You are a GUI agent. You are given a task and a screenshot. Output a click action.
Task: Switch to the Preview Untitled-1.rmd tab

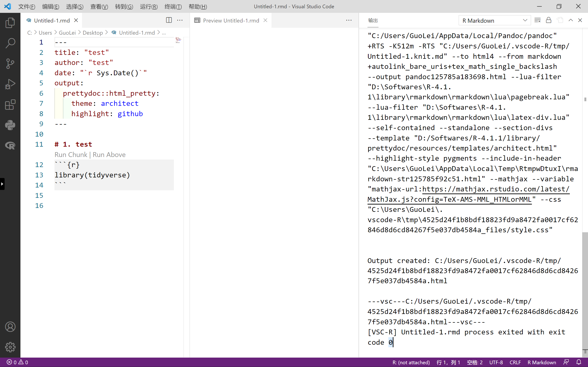coord(231,20)
